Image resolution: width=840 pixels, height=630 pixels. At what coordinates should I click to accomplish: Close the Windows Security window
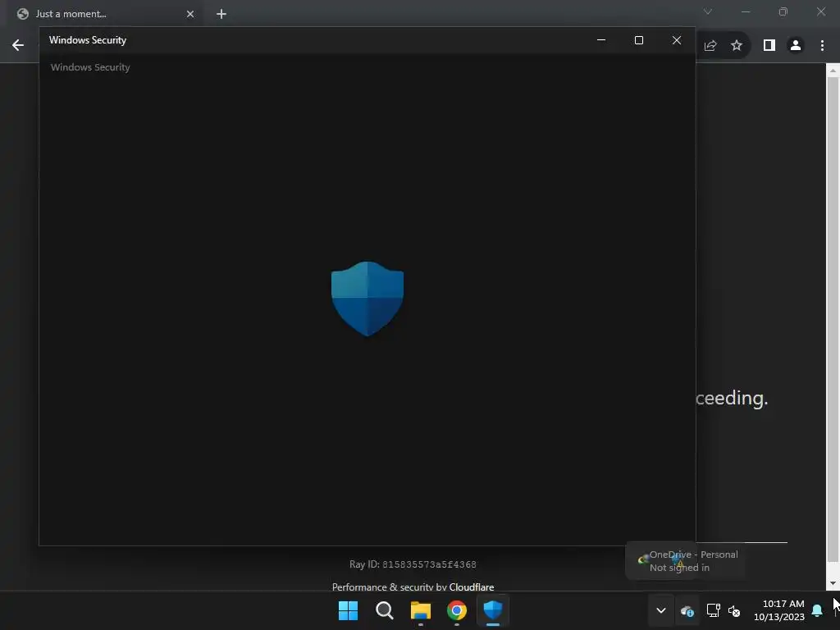click(x=677, y=40)
